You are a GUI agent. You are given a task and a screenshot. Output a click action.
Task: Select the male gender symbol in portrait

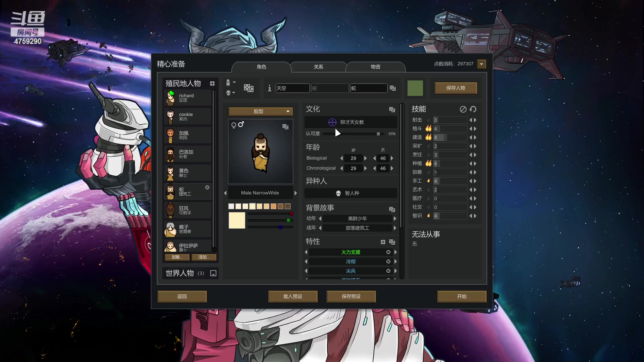(241, 124)
